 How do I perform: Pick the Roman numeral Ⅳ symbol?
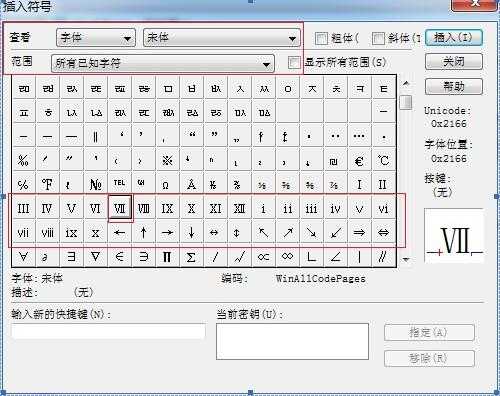pos(47,209)
